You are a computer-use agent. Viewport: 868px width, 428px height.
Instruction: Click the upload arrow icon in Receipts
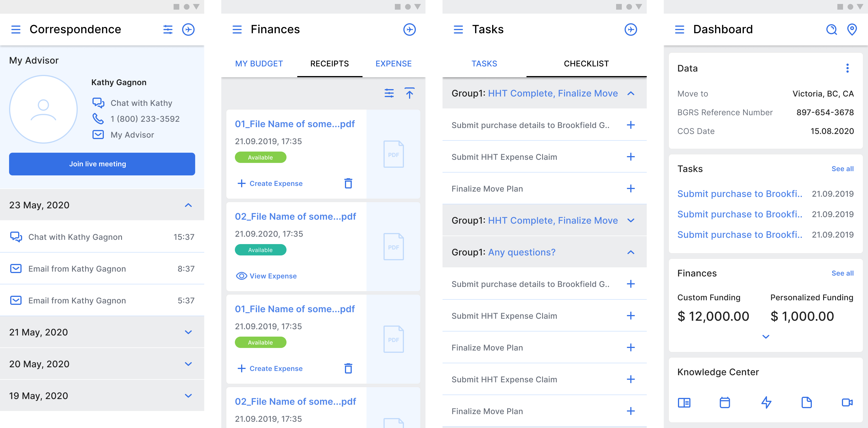409,93
